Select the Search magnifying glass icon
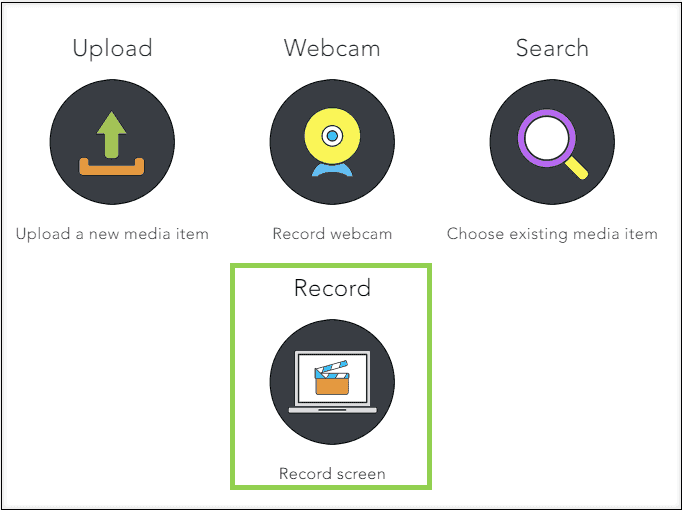Screen dimensions: 682x510 click(x=552, y=142)
